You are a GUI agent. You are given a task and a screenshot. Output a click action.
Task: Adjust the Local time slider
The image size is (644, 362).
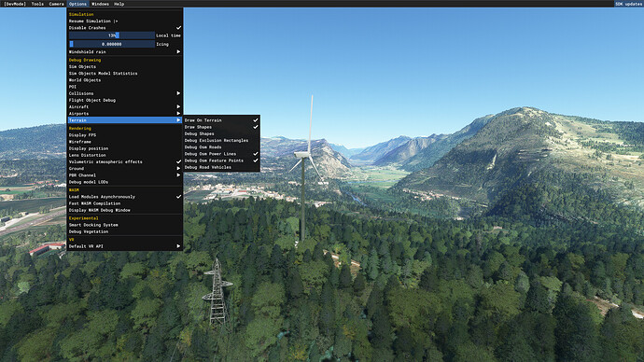pyautogui.click(x=112, y=35)
